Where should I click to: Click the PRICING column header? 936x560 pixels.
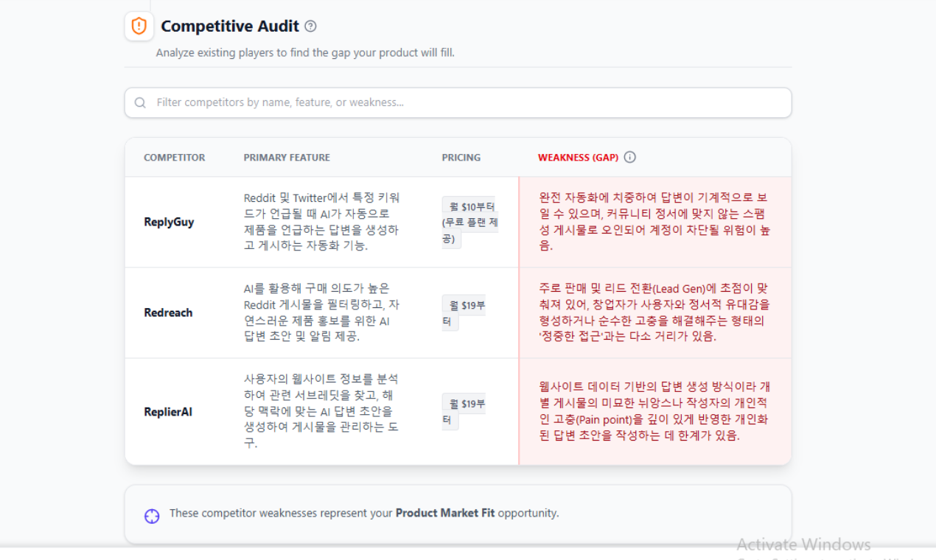pos(461,157)
